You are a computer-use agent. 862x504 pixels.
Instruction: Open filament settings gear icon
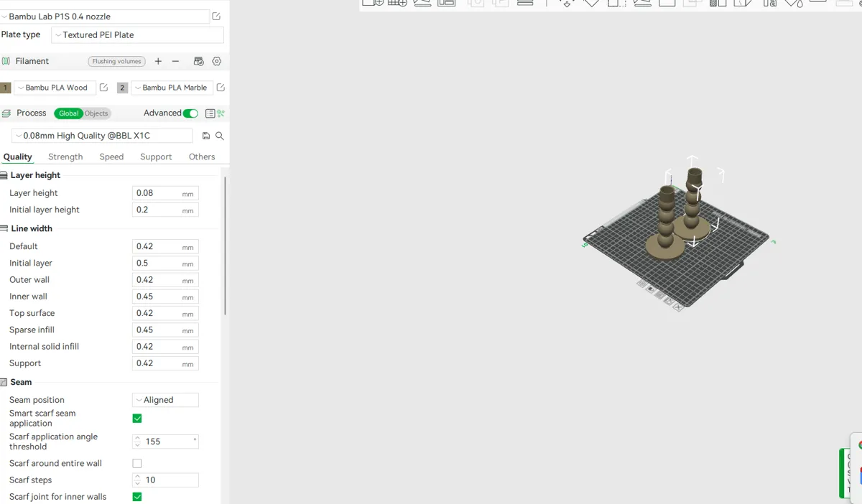pos(217,62)
